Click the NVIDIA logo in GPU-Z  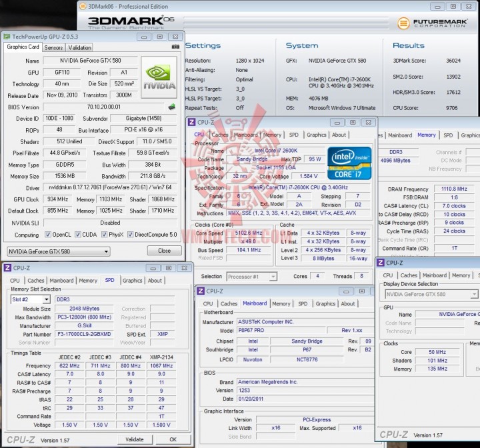pos(159,77)
